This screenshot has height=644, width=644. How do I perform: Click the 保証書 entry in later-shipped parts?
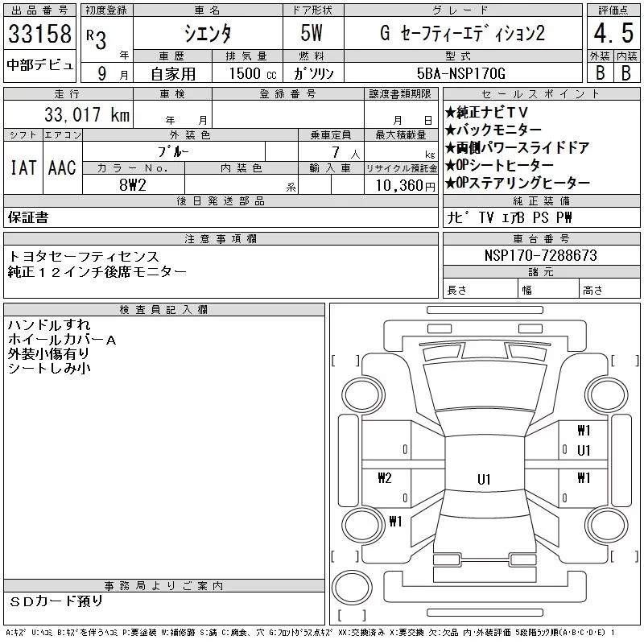[28, 217]
